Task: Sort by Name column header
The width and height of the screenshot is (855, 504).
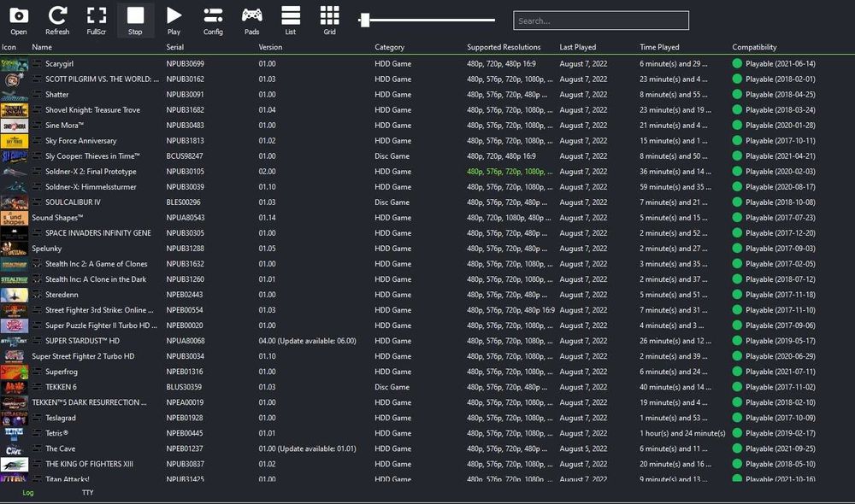Action: 42,47
